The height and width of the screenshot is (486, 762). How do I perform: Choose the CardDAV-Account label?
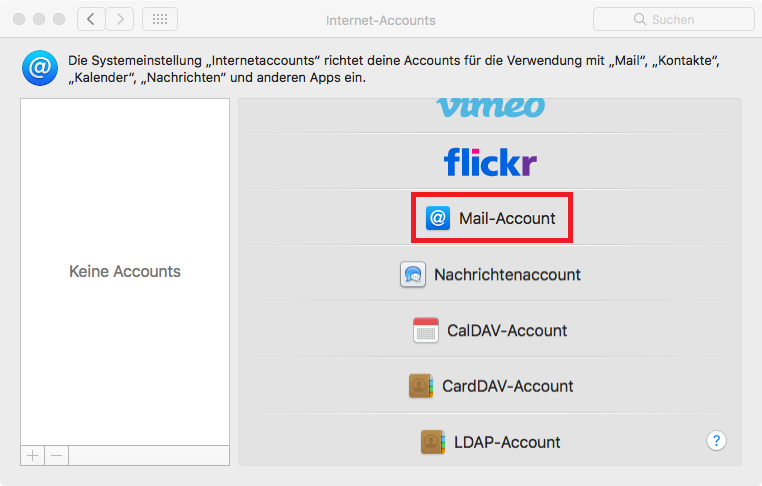click(x=507, y=386)
